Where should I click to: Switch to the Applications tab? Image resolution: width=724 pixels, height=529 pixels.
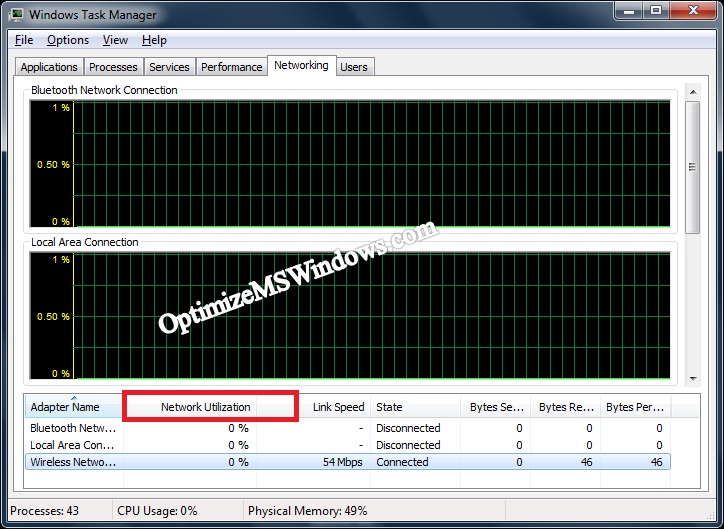click(x=49, y=67)
